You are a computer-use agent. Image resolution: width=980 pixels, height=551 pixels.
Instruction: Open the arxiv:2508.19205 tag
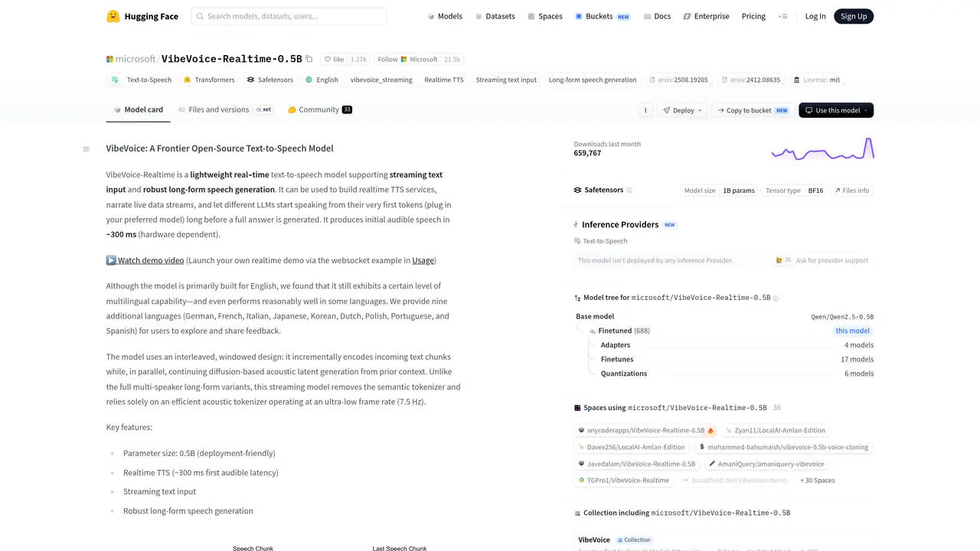click(678, 80)
